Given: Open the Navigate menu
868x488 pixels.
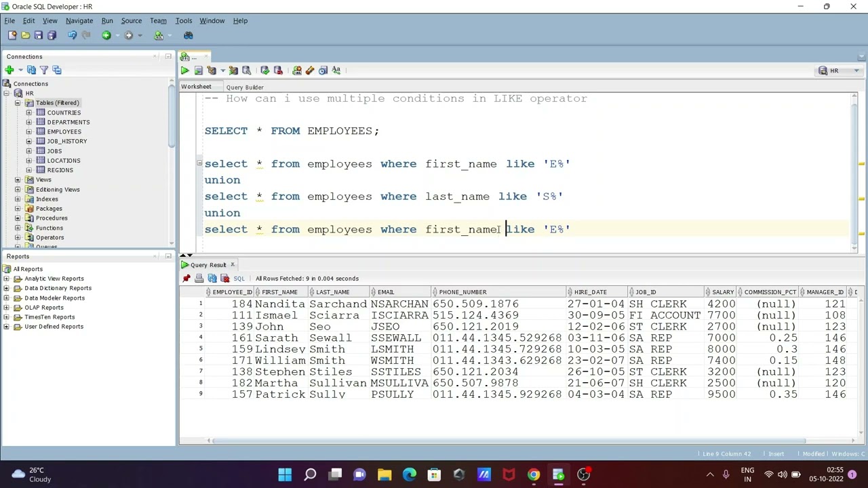Looking at the screenshot, I should pos(79,20).
